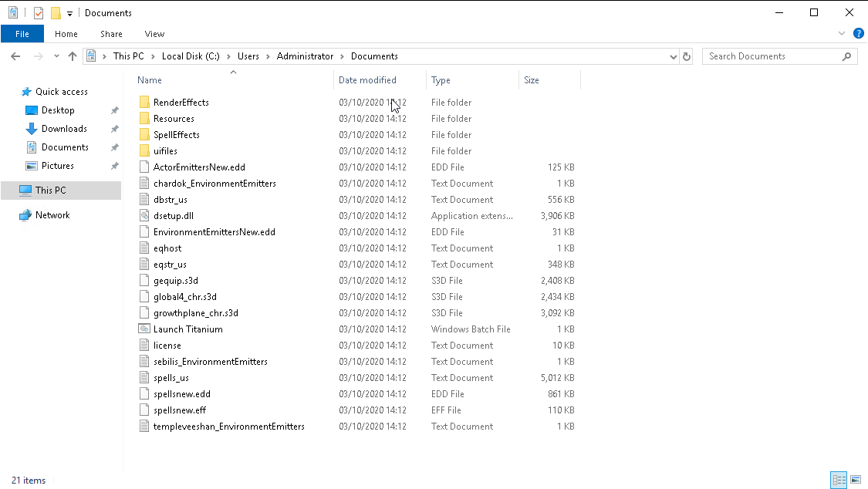The image size is (868, 489).
Task: Select chardok_EnvironmentEmitters file name
Action: point(214,183)
